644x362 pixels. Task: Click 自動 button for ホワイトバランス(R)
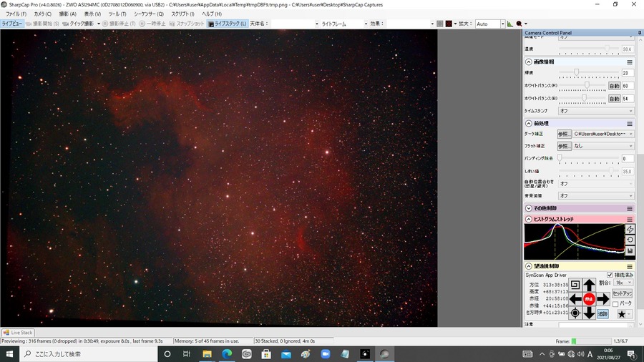click(x=614, y=86)
